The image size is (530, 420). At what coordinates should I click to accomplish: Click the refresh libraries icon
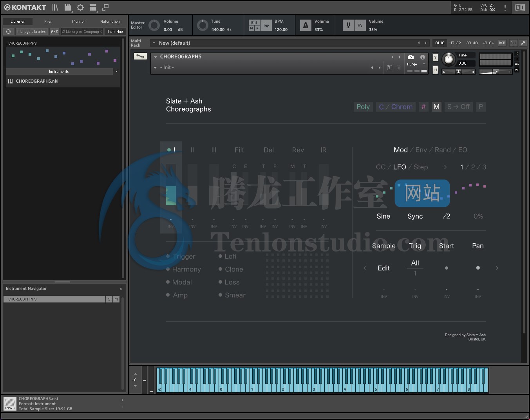pyautogui.click(x=8, y=32)
